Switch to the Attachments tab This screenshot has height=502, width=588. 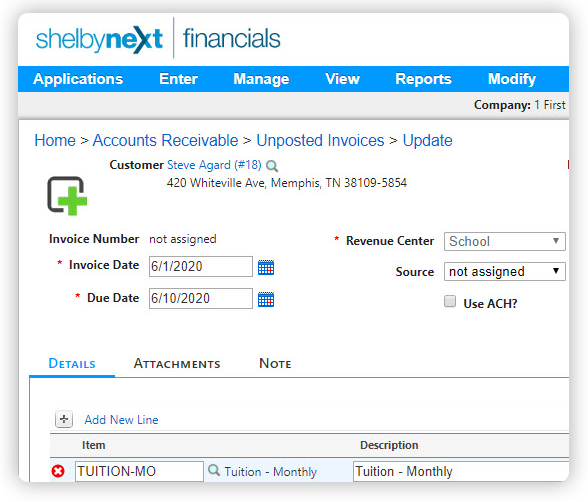point(177,363)
